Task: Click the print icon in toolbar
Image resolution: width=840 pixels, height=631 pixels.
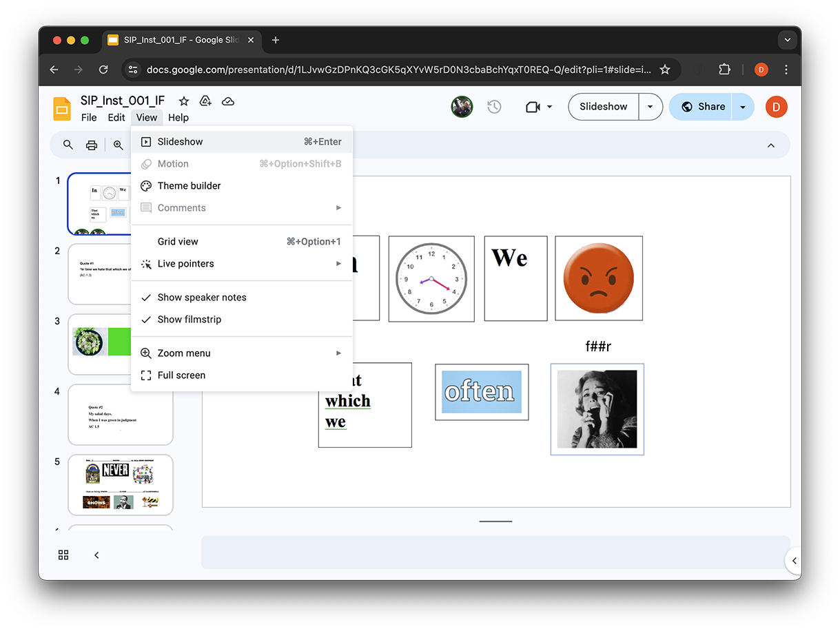Action: [x=91, y=145]
